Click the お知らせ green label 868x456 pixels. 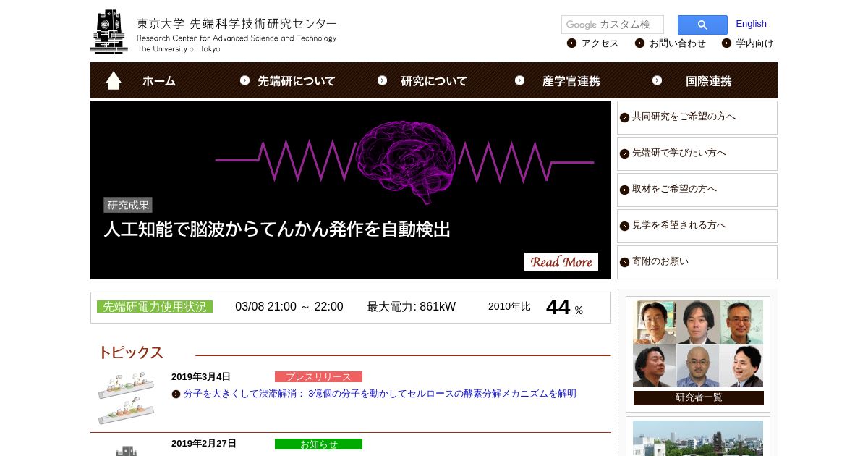point(318,444)
